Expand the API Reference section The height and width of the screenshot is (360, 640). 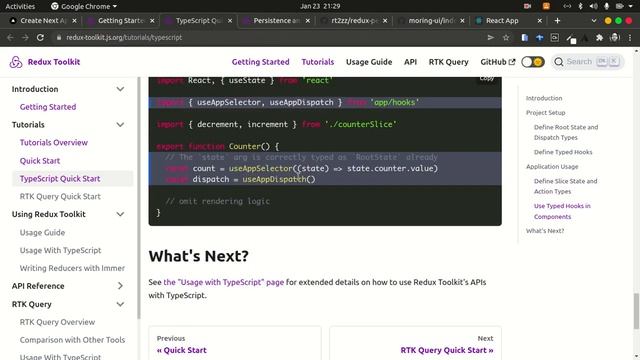click(120, 286)
